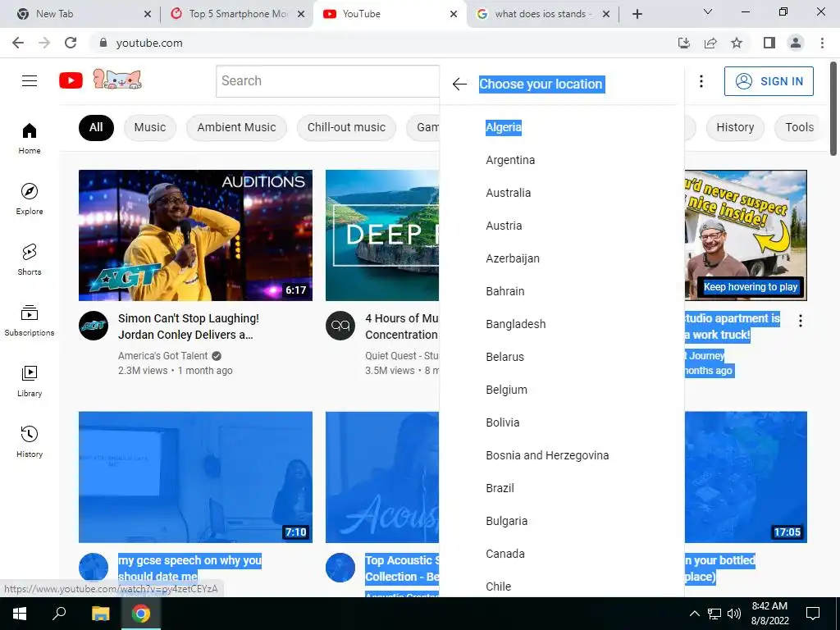Select the History filter chip
The height and width of the screenshot is (630, 840).
735,127
